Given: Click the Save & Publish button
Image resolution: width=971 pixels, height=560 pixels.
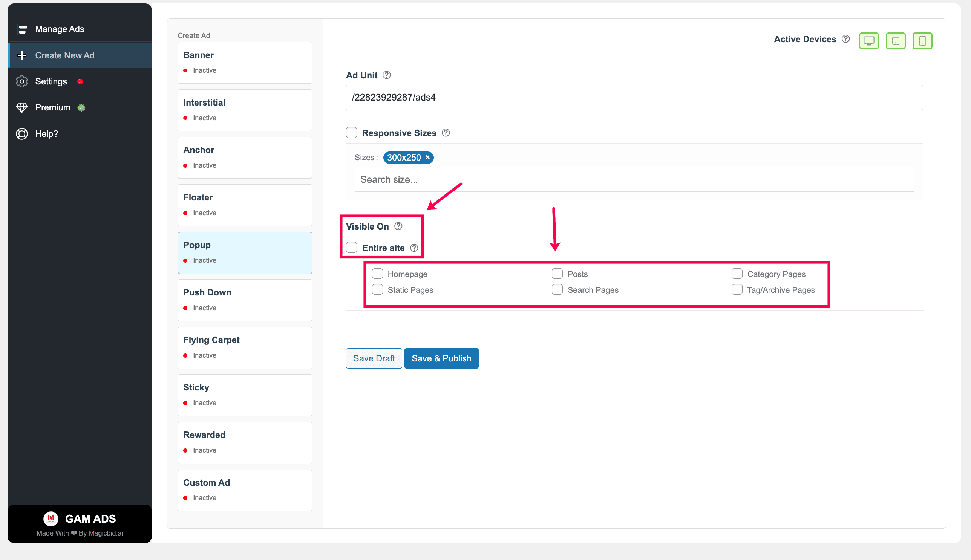Looking at the screenshot, I should click(x=441, y=358).
